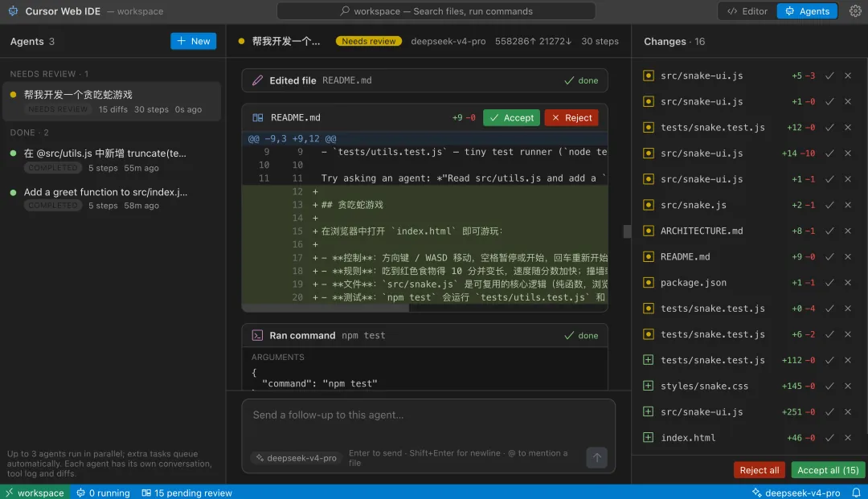Reject tests/snake.test.js +12 −0 change

pyautogui.click(x=848, y=127)
